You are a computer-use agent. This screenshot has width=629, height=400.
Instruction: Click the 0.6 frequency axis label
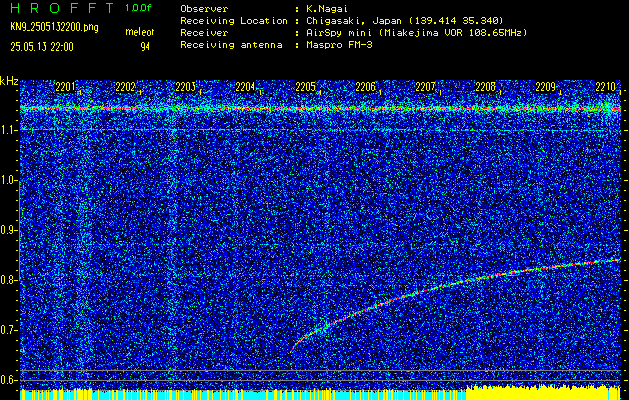point(8,380)
